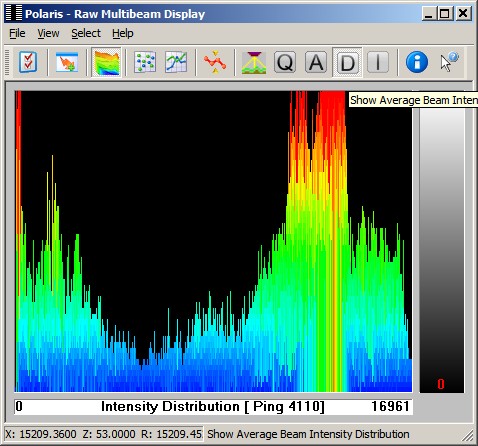Viewport: 478px width, 446px height.
Task: Open the Help menu
Action: (123, 33)
